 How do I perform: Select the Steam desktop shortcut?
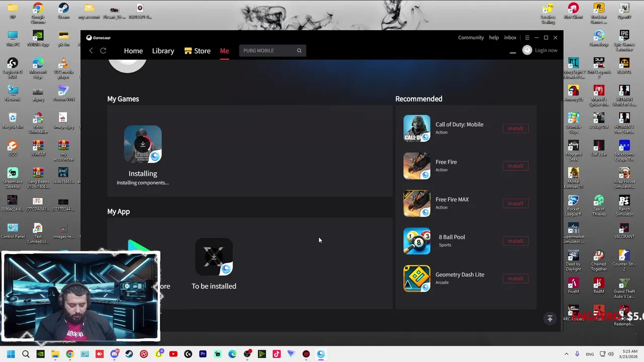point(63,11)
